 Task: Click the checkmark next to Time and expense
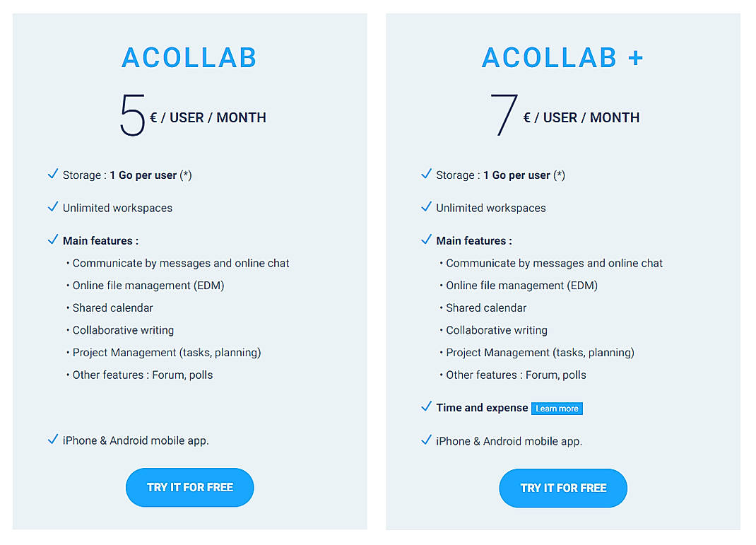coord(426,406)
